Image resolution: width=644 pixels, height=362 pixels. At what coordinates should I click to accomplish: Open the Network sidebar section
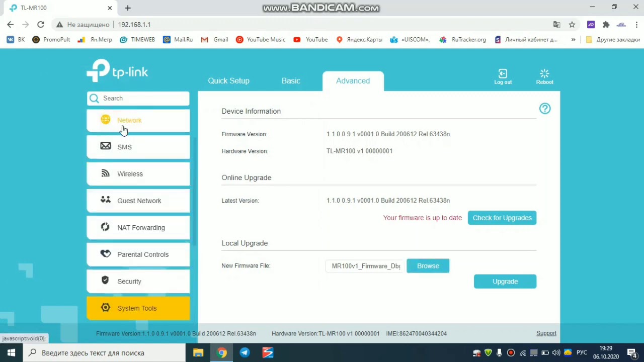coord(138,120)
